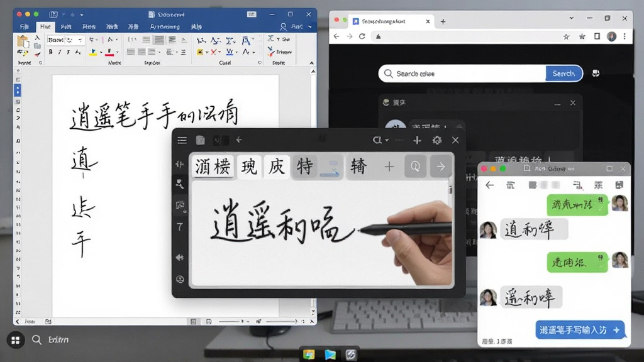Open the Word font name box
644x362 pixels.
click(55, 40)
